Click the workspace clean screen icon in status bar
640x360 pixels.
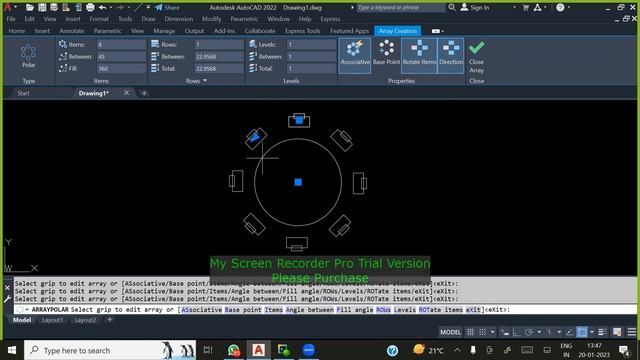617,332
